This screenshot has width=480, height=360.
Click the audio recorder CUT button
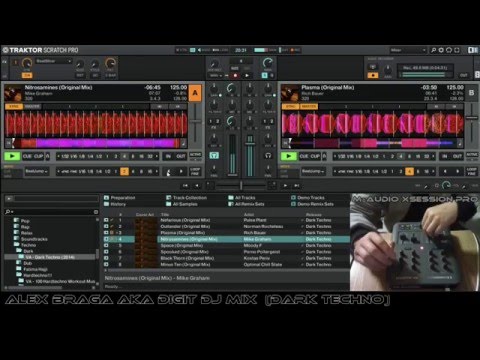pyautogui.click(x=464, y=75)
